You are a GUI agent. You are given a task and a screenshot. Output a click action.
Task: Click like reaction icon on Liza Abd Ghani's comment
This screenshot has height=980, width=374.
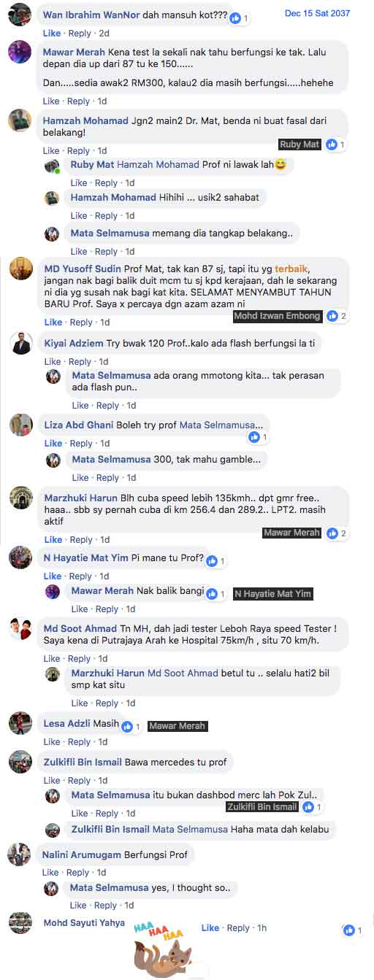point(254,437)
